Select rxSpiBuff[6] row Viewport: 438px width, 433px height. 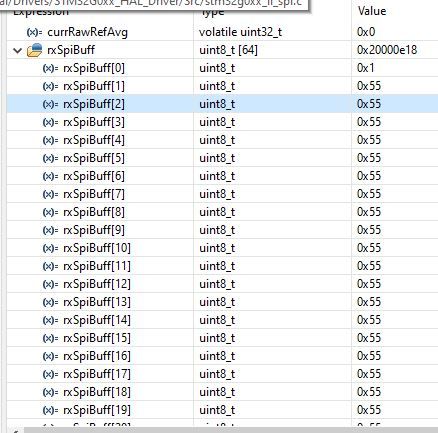[222, 176]
